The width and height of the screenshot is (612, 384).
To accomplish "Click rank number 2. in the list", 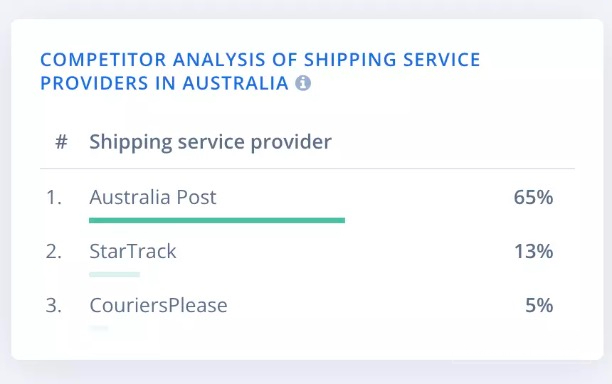I will (53, 251).
